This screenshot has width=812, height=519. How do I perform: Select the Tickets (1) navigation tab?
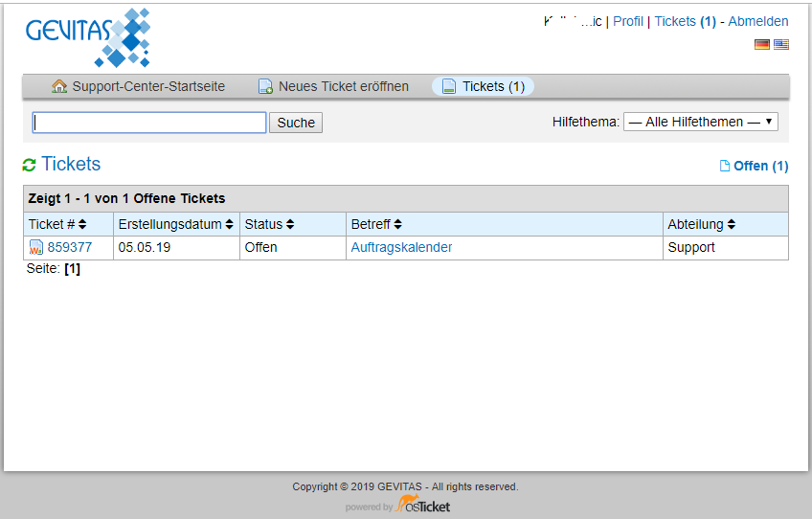484,86
